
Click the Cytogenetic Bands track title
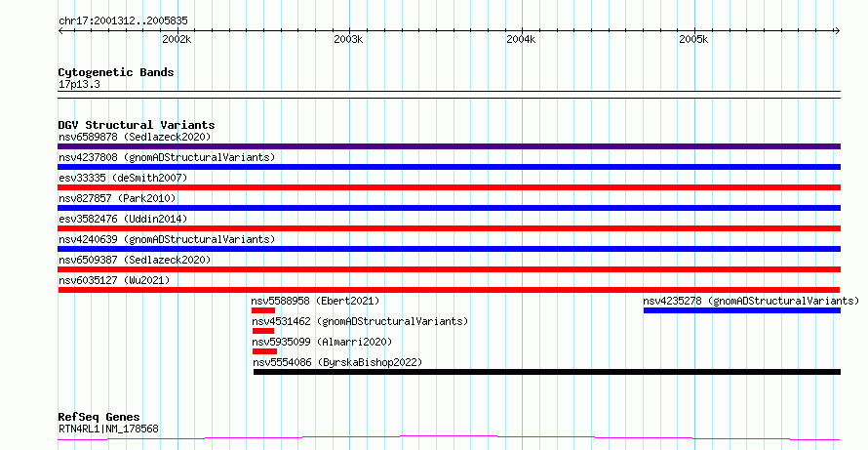coord(116,72)
